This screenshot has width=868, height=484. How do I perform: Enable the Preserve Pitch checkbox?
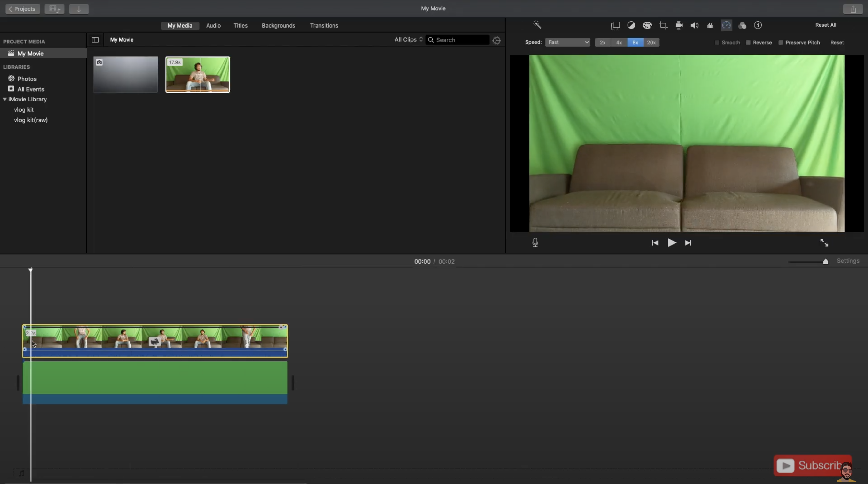coord(781,42)
